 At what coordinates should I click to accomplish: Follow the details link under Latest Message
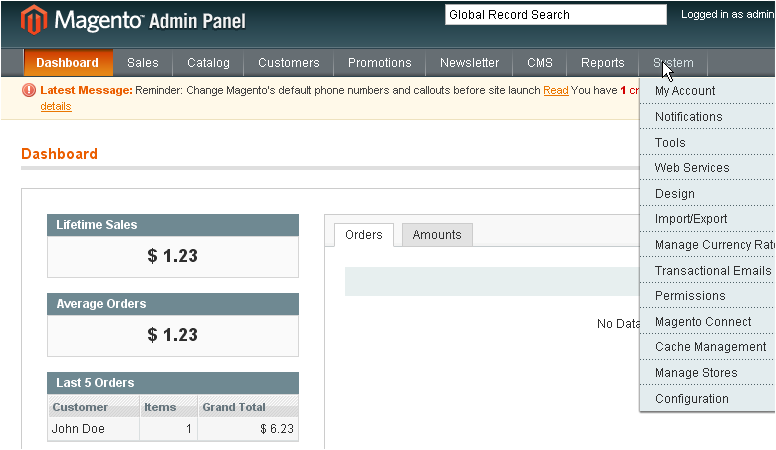click(56, 106)
